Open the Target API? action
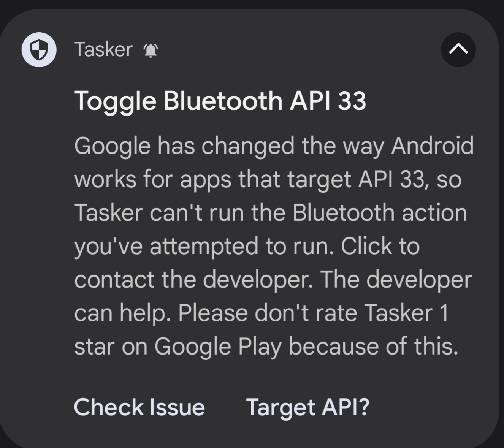This screenshot has height=448, width=504. coord(307,407)
